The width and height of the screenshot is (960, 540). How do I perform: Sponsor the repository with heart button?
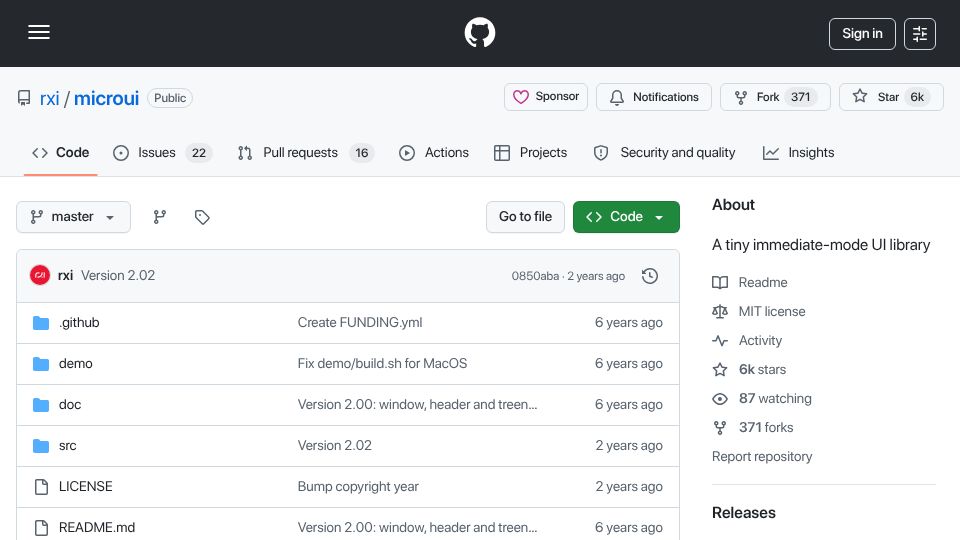546,97
